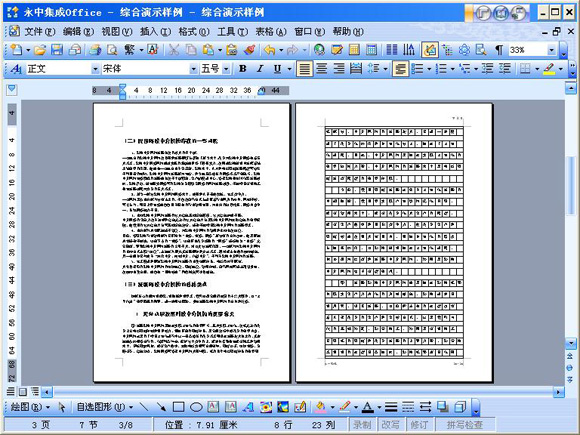
Task: Expand the font name 宋体 dropdown
Action: point(193,69)
